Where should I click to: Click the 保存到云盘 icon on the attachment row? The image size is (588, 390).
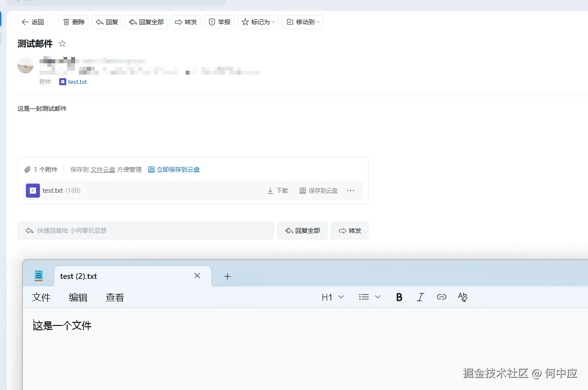tap(302, 190)
